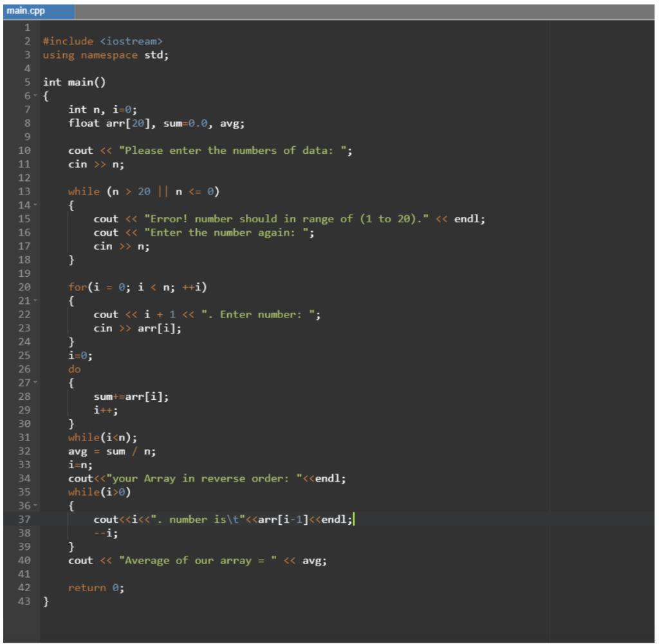Click 'avg = sum / n;' statement
This screenshot has width=659, height=644.
(x=112, y=451)
